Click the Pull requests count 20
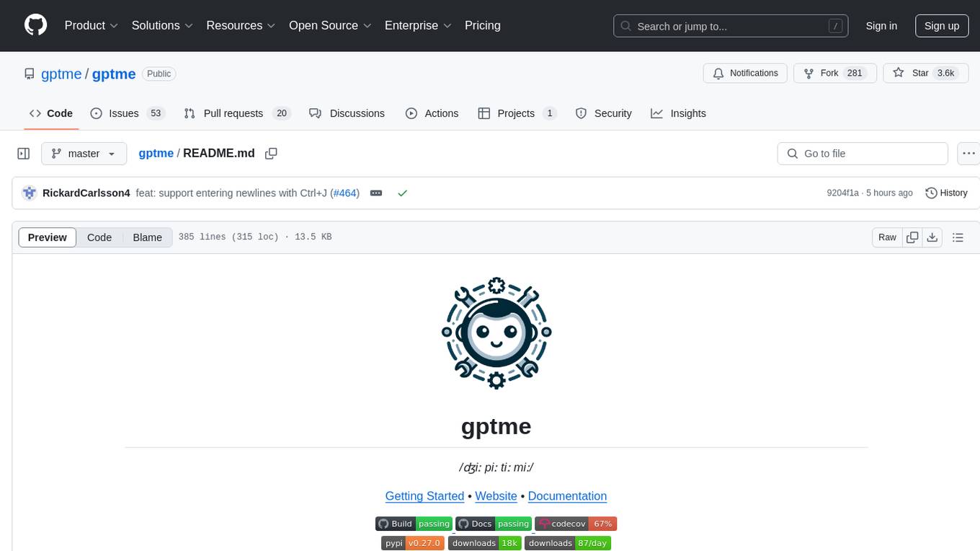The height and width of the screenshot is (551, 980). pyautogui.click(x=282, y=113)
